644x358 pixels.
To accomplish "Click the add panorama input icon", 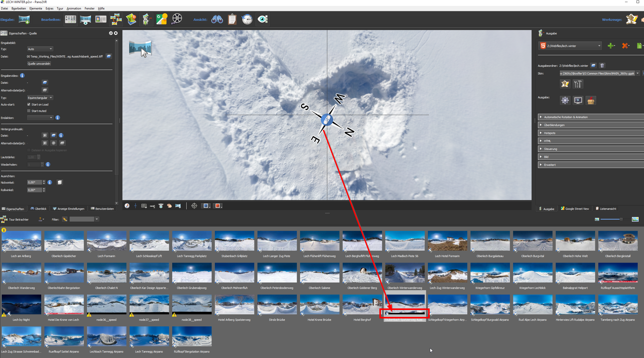I will point(24,19).
